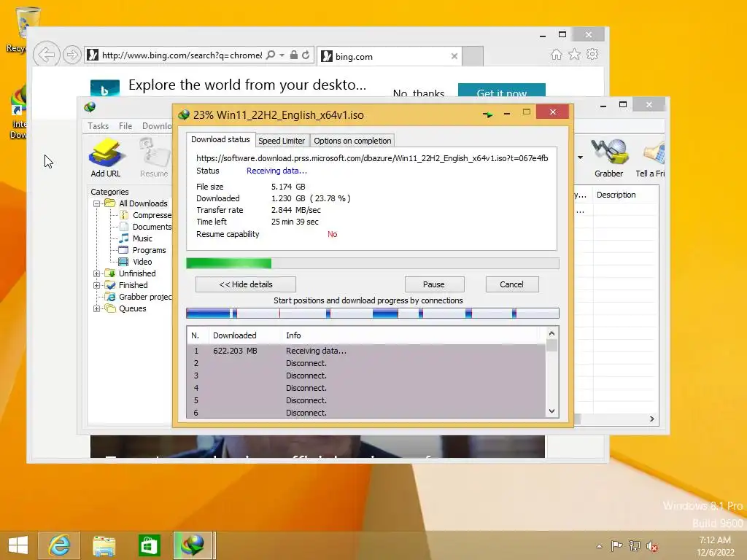Viewport: 747px width, 560px height.
Task: Click the Tell a Friend icon
Action: tap(651, 158)
